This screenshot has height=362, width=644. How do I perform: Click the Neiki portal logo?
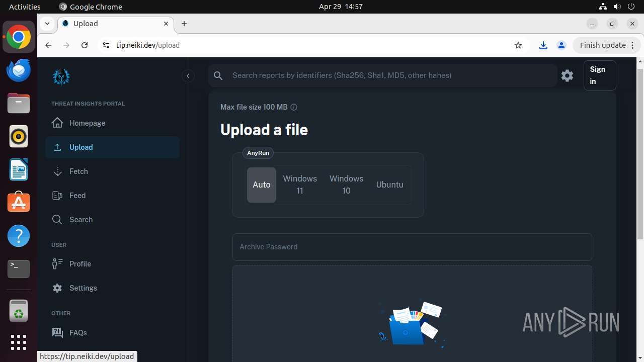61,77
